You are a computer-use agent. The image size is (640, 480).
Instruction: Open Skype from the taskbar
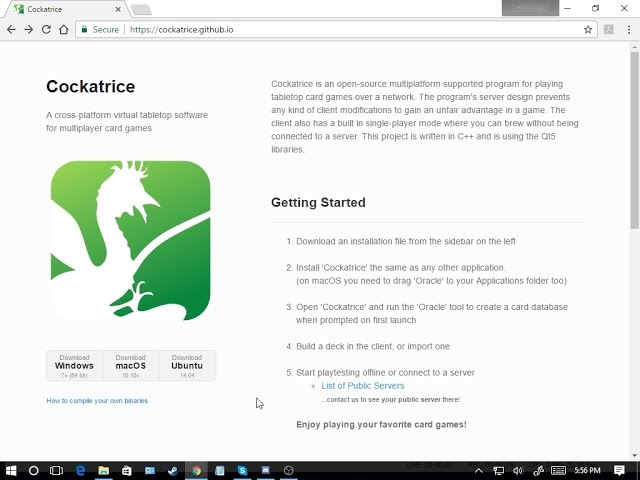pyautogui.click(x=242, y=471)
